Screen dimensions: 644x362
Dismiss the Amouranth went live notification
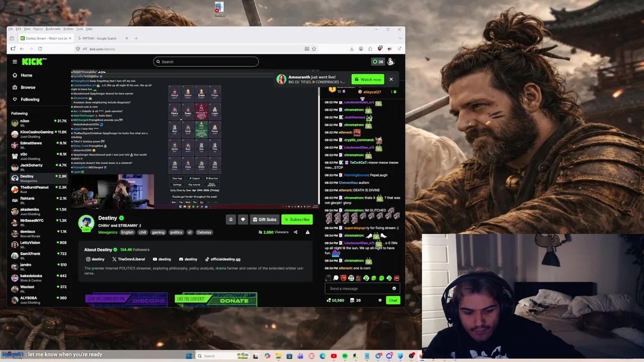391,79
